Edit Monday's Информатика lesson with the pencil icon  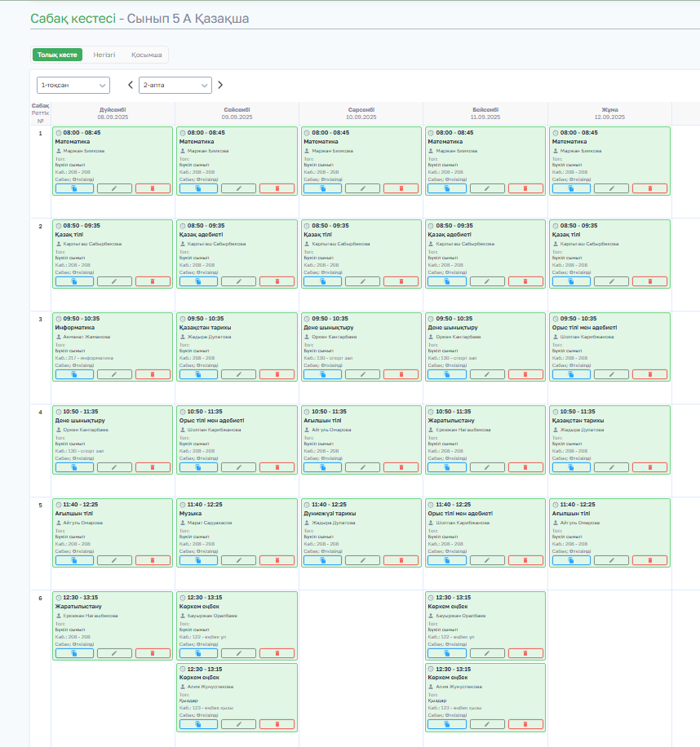point(114,374)
